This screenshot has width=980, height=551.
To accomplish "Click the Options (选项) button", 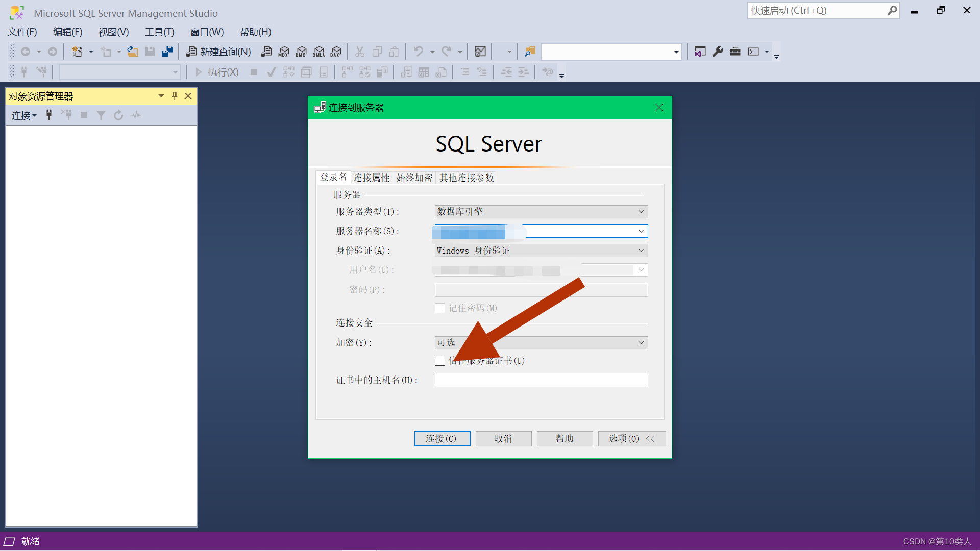I will [x=632, y=439].
